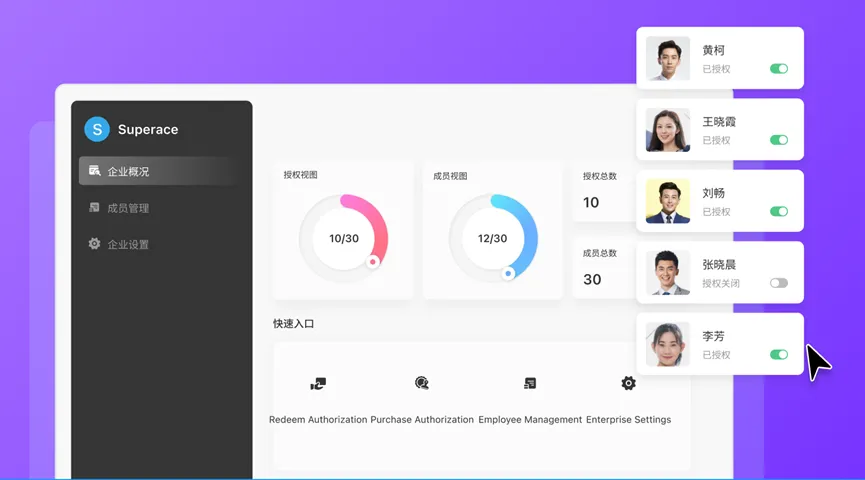Click 张晓晨's avatar photo
Viewport: 865px width, 480px height.
point(668,273)
